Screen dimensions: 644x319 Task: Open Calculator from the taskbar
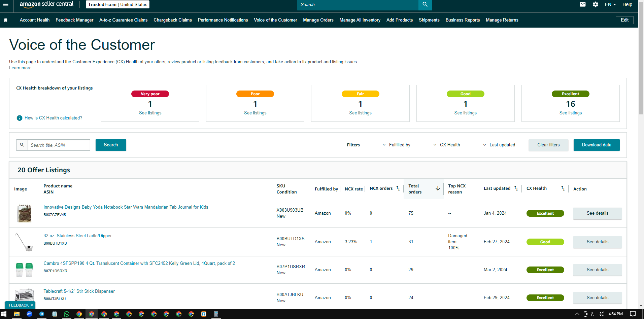coord(216,314)
